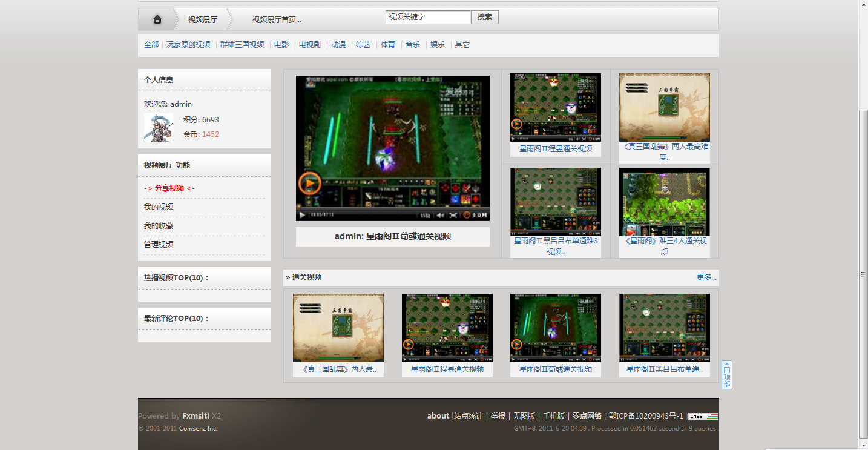Screen dimensions: 868x450
Task: Open 零点网络 footer link
Action: (x=587, y=416)
